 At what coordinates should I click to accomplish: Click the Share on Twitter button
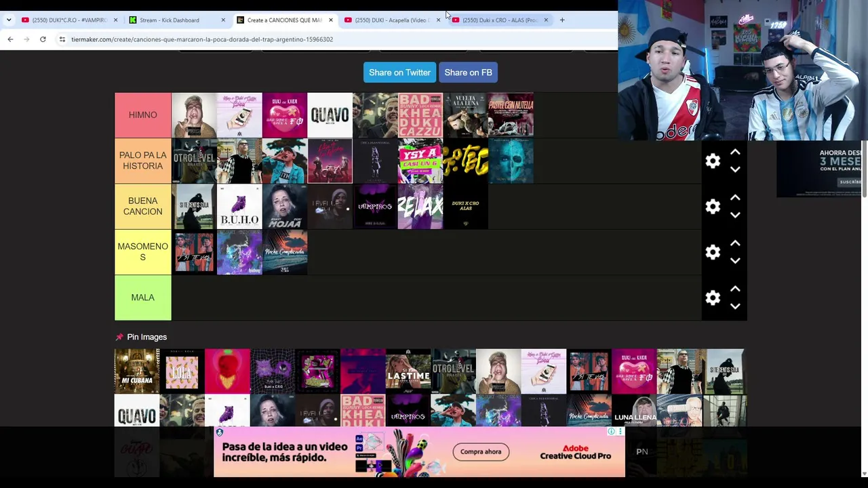(399, 73)
